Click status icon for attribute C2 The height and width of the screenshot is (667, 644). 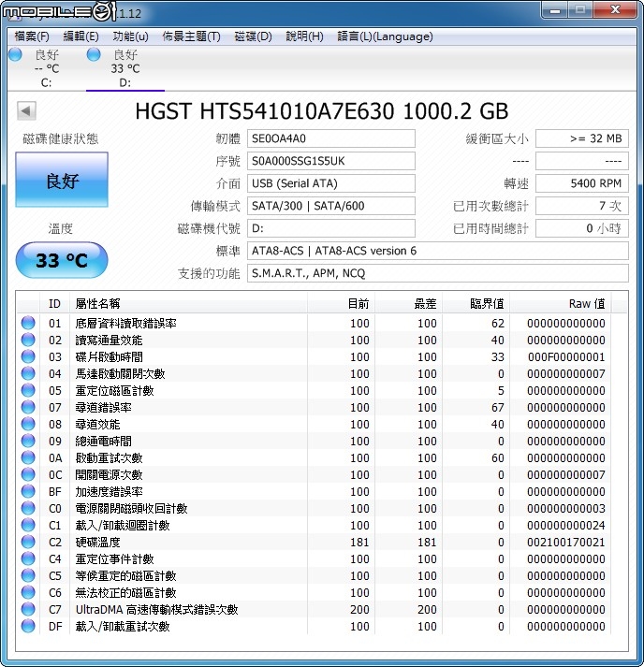point(28,542)
